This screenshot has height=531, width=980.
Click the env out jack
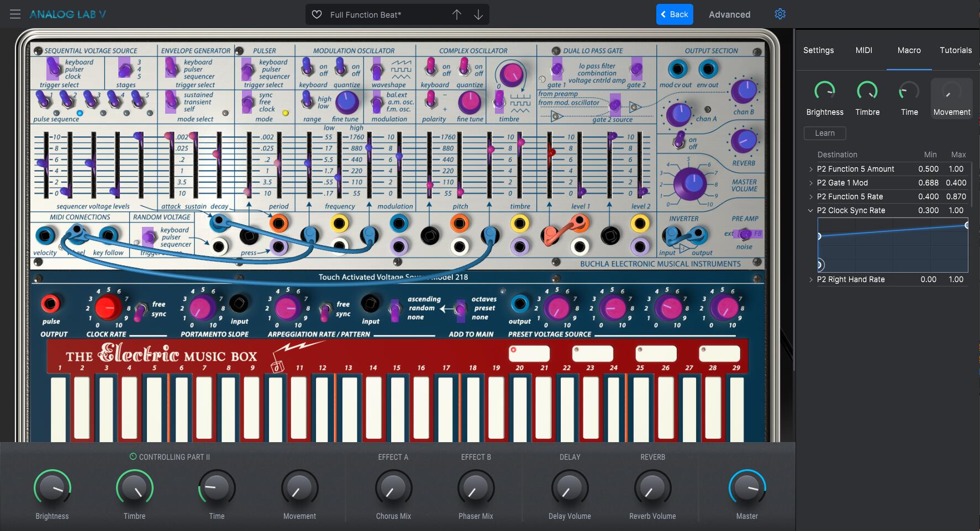click(708, 70)
